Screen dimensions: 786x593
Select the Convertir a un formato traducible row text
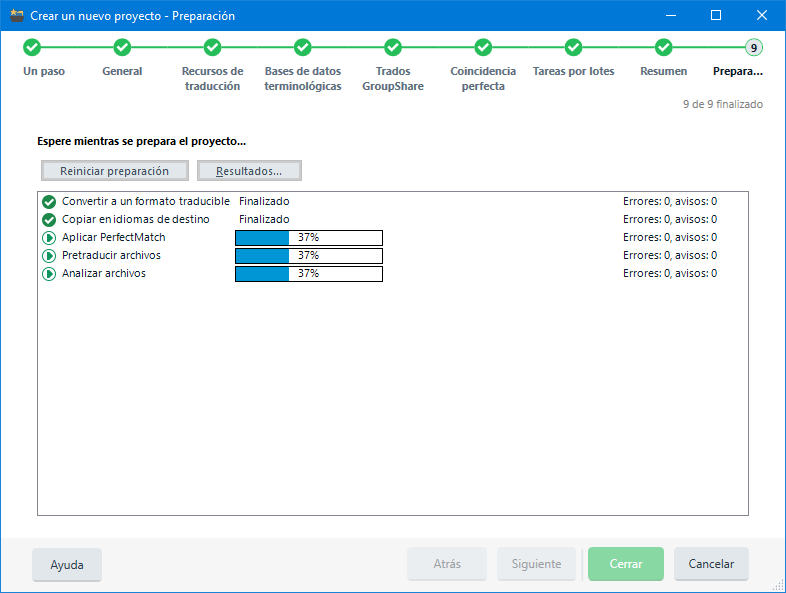click(x=146, y=201)
